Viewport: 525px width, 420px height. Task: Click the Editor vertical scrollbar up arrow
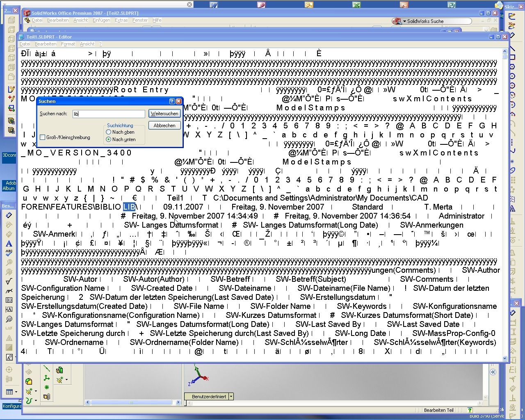tap(505, 51)
